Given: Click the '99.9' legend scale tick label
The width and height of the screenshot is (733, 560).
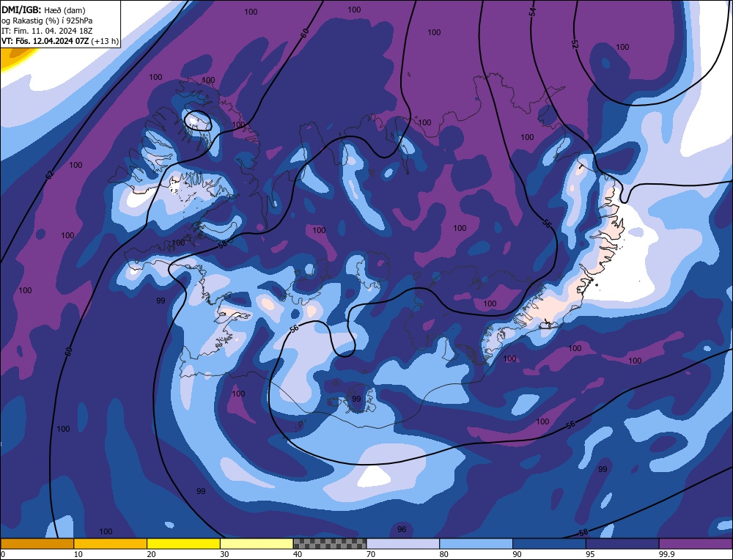Looking at the screenshot, I should (666, 554).
